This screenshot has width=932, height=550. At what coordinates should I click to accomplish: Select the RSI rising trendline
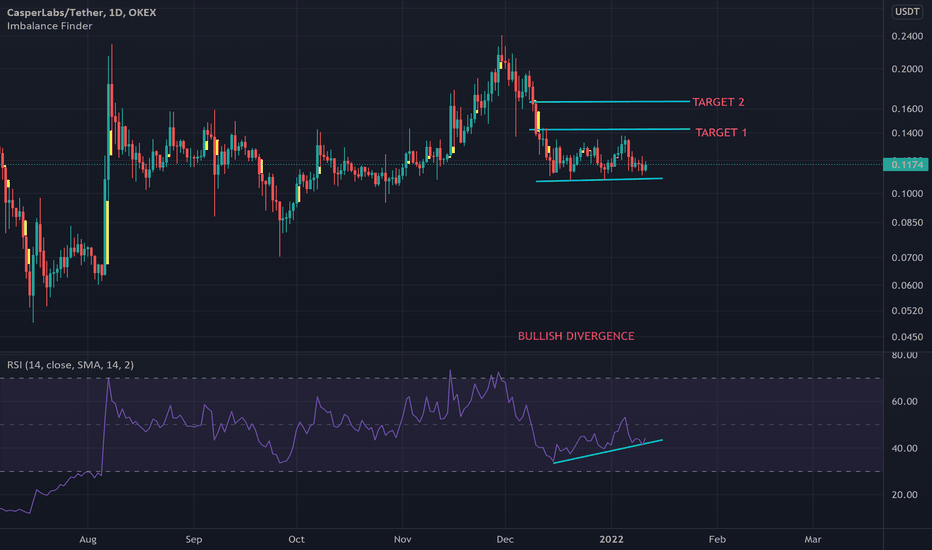coord(607,451)
